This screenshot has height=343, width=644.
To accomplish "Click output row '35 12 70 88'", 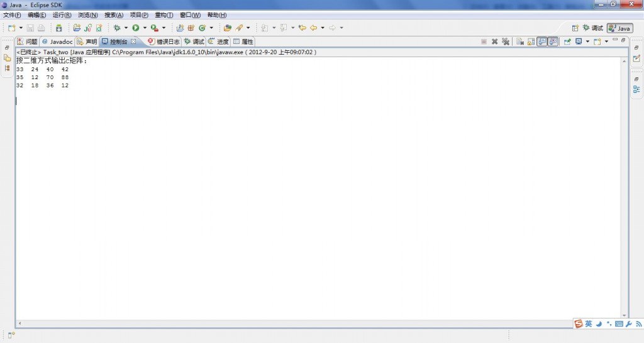I will 43,77.
